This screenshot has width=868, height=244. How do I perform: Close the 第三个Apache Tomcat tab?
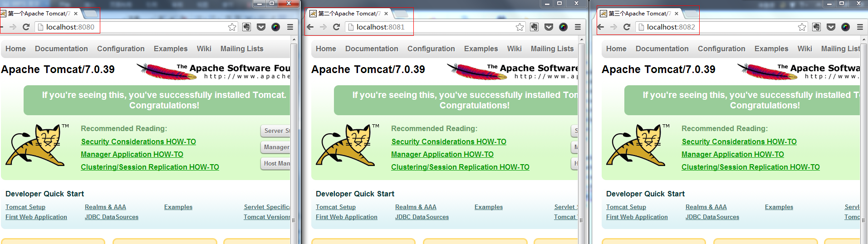(x=677, y=14)
